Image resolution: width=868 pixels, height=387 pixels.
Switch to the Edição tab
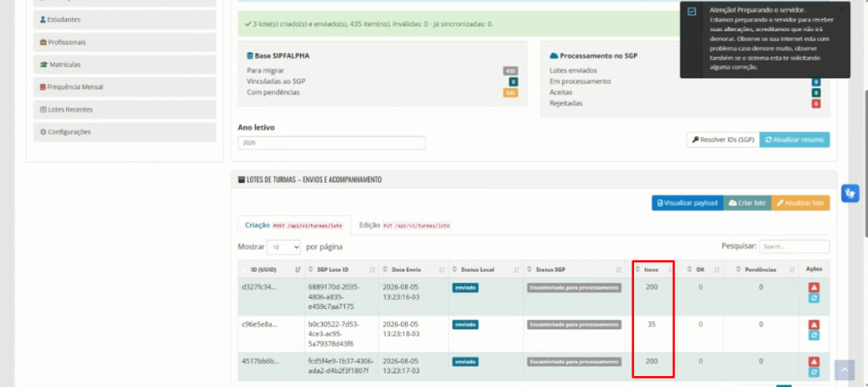[404, 225]
